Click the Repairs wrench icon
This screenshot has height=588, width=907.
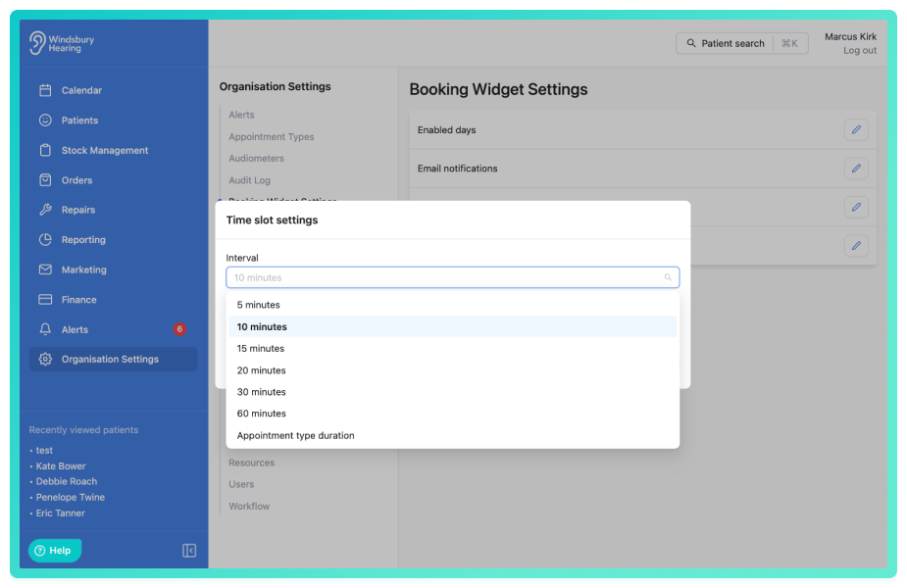tap(45, 210)
